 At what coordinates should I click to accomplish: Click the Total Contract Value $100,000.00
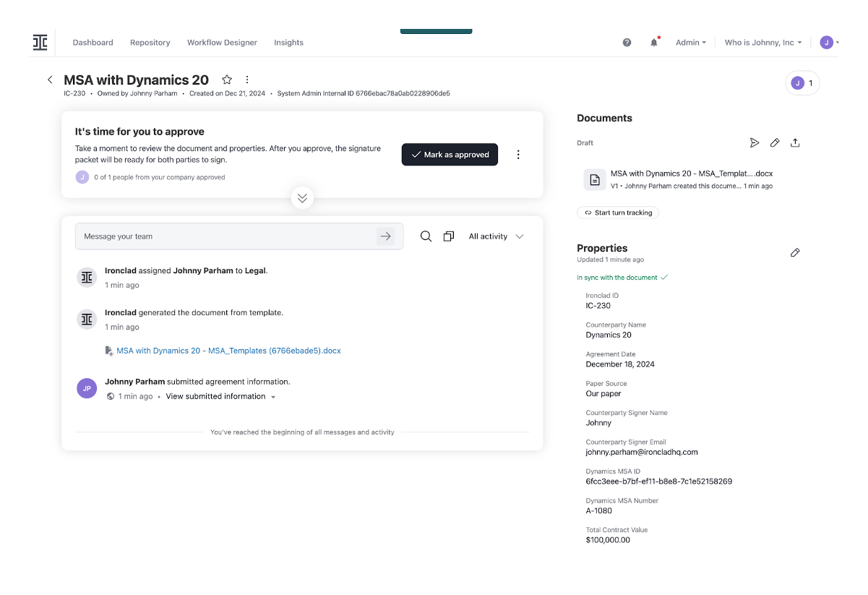tap(608, 540)
